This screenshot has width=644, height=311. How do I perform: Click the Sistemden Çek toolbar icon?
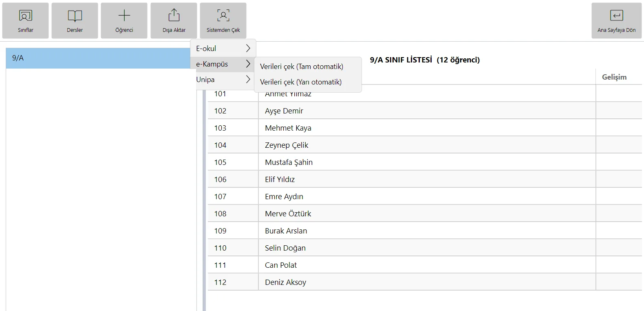tap(223, 16)
